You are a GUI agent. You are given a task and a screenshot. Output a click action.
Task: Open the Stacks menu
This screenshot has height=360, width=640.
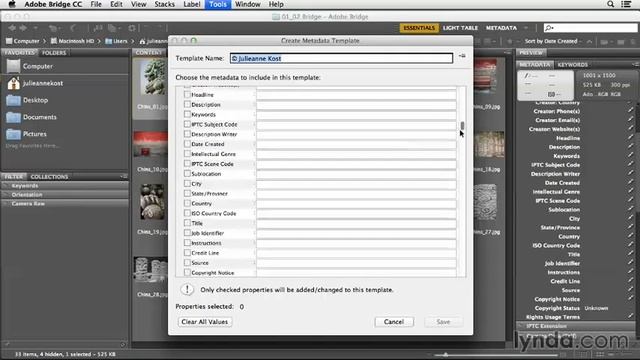[164, 4]
